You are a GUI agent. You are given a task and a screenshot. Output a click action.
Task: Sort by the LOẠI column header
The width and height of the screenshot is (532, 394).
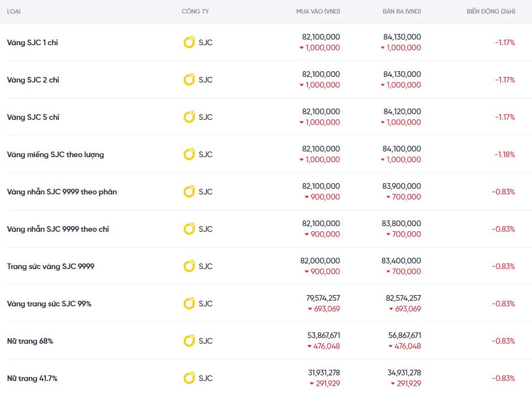[14, 11]
